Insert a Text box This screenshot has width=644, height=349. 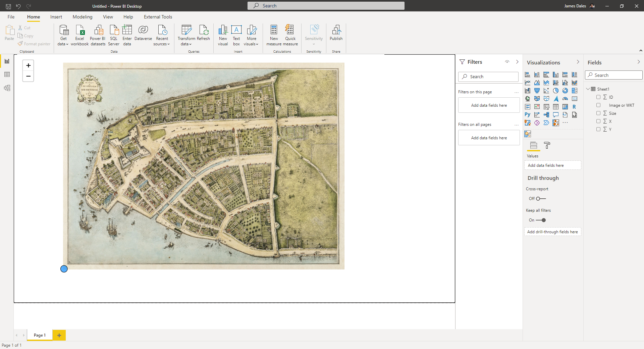(236, 35)
